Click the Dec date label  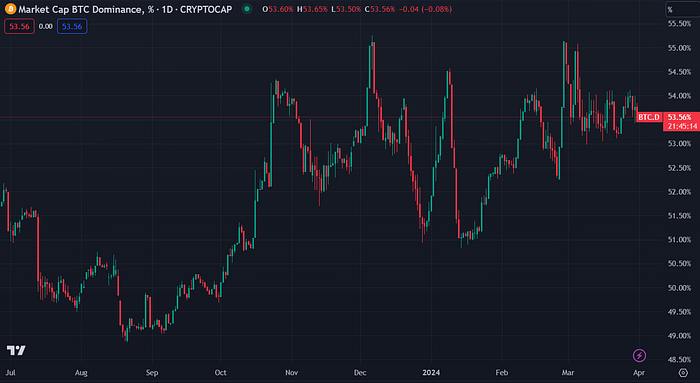tap(360, 372)
